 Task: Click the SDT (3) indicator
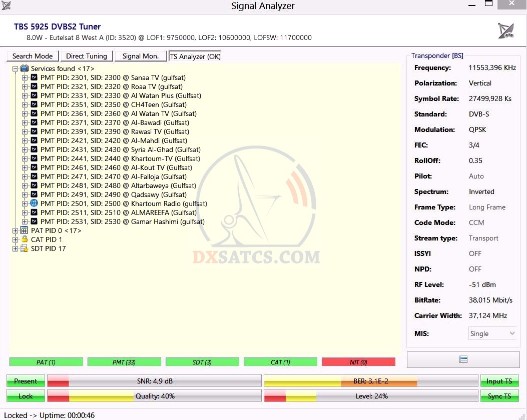tap(202, 362)
